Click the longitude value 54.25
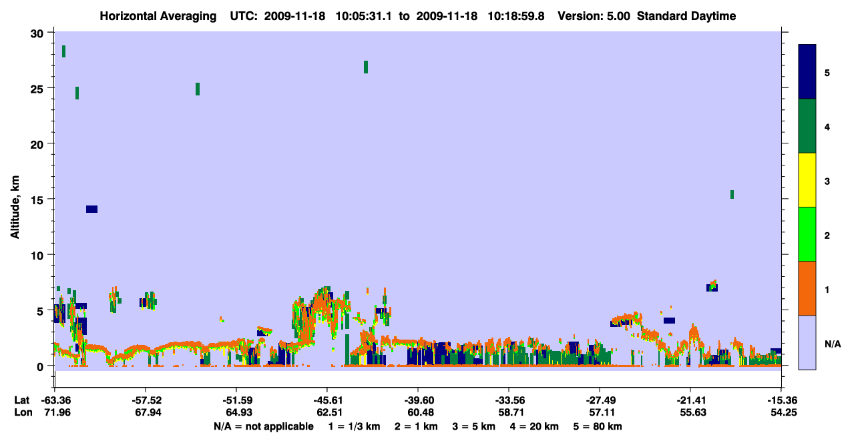Viewport: 868px width, 445px height. (783, 412)
